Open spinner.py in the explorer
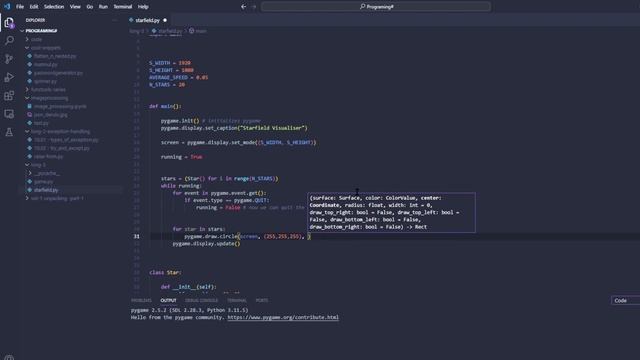Image resolution: width=640 pixels, height=360 pixels. tap(45, 81)
